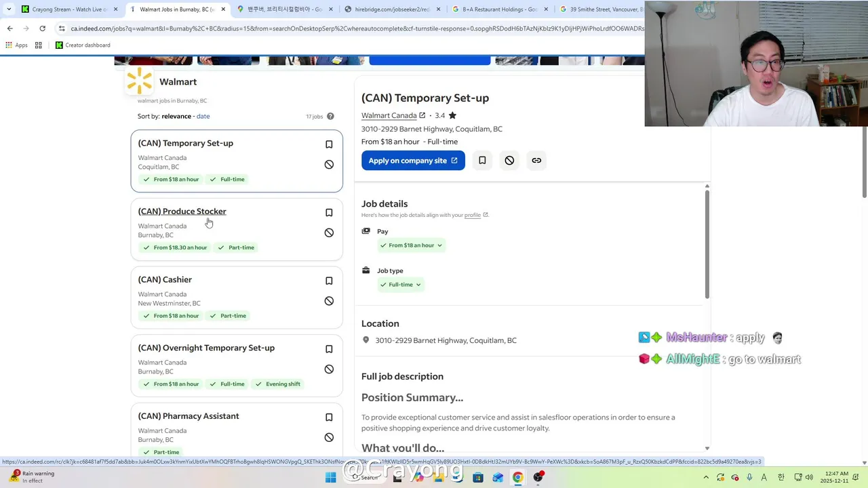This screenshot has height=488, width=868.
Task: Hide the (CAN) Pharmacy Assistant job
Action: (x=329, y=437)
